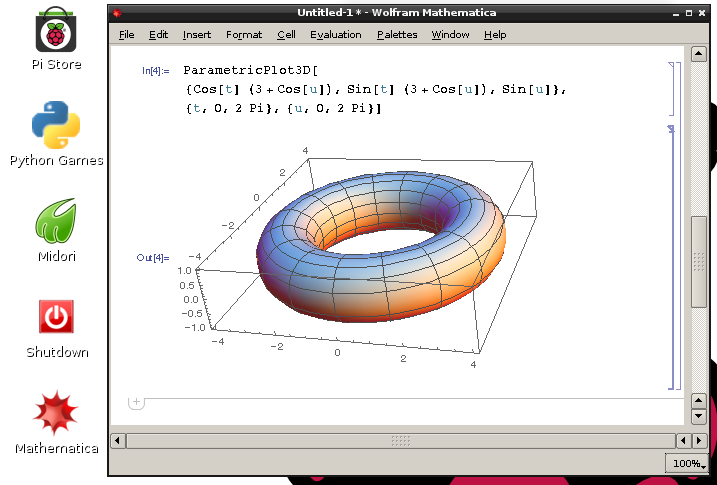Minimize the Mathematica window
The width and height of the screenshot is (717, 485).
[676, 13]
